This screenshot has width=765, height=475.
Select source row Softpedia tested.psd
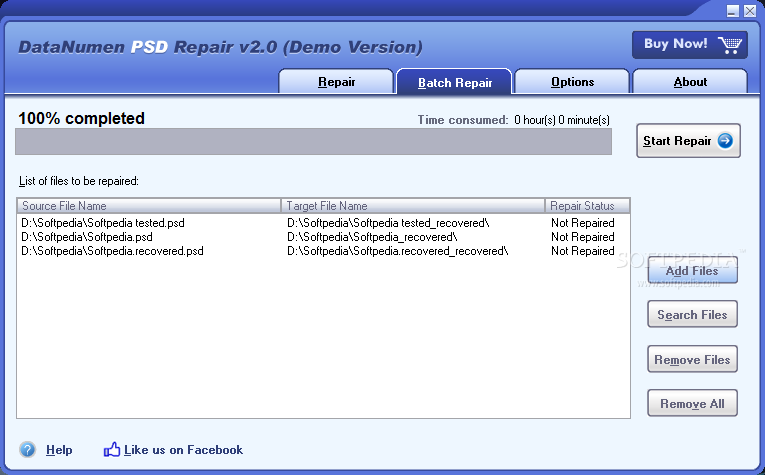coord(103,223)
